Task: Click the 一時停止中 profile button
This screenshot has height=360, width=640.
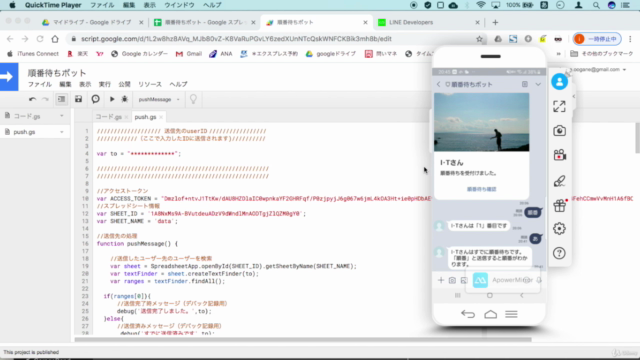Action: [x=597, y=39]
